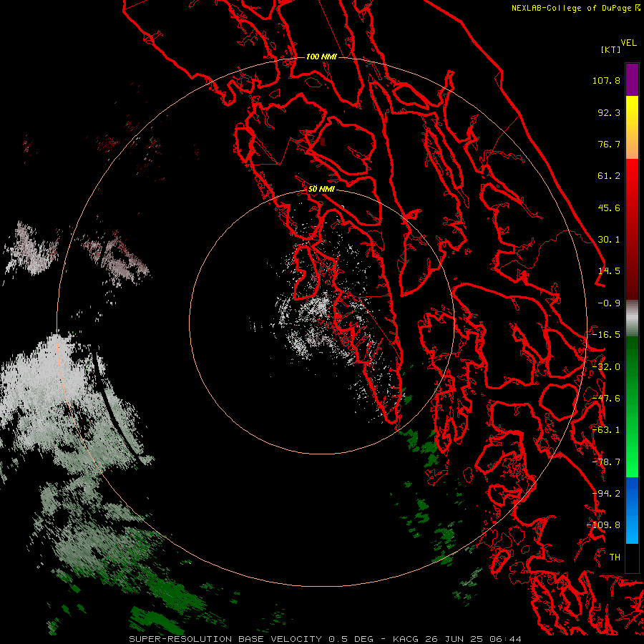Click the purple segment of the velocity color bar

[632, 79]
